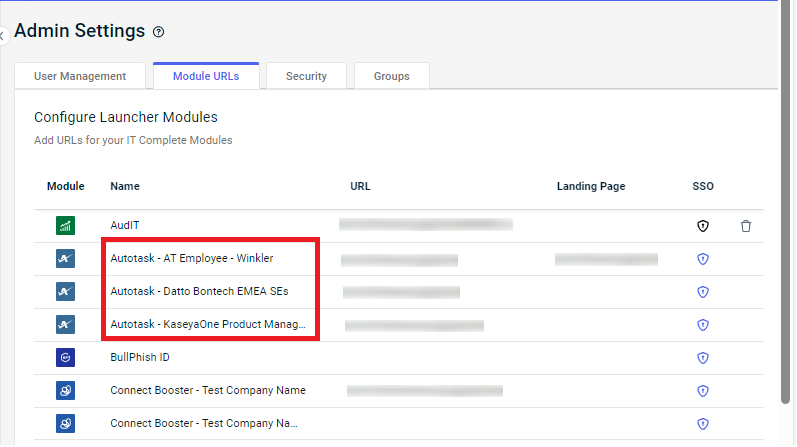Toggle SSO shield for Autotask AT Employee
797x447 pixels.
(703, 259)
